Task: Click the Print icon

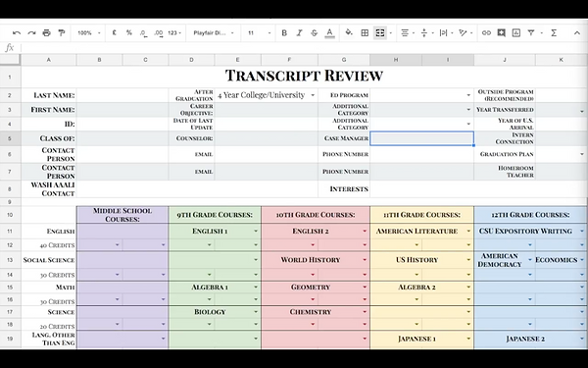Action: [x=46, y=33]
